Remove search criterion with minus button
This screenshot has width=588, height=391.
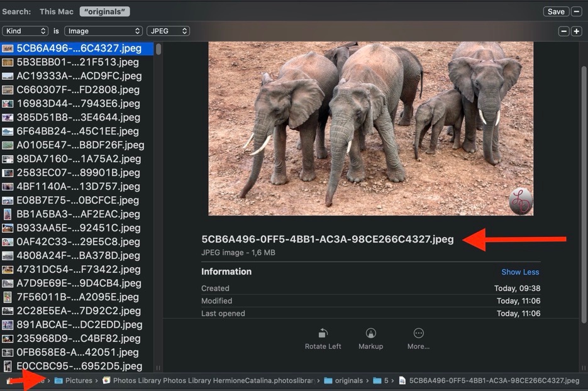[x=563, y=31]
